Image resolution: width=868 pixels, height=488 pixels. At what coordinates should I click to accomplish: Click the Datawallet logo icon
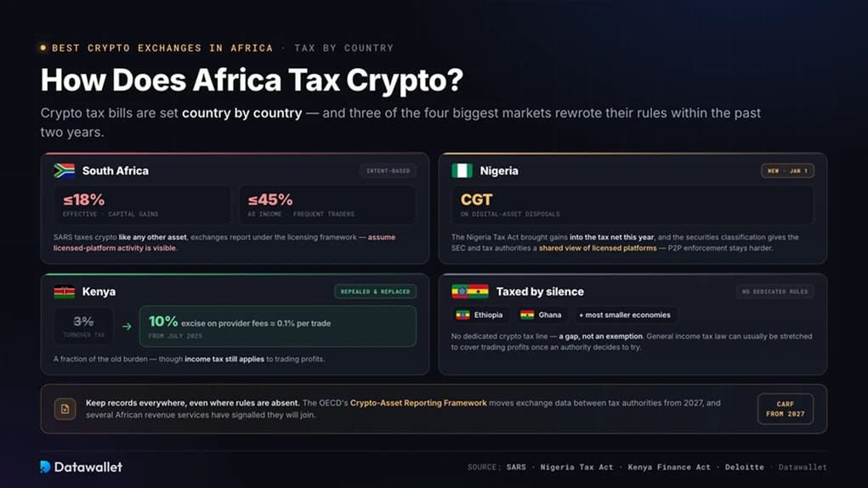pyautogui.click(x=45, y=467)
